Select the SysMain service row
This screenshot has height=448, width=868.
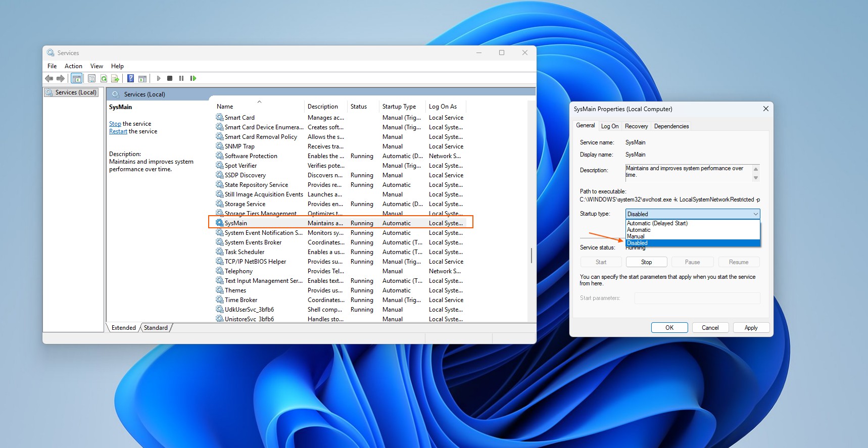point(341,223)
